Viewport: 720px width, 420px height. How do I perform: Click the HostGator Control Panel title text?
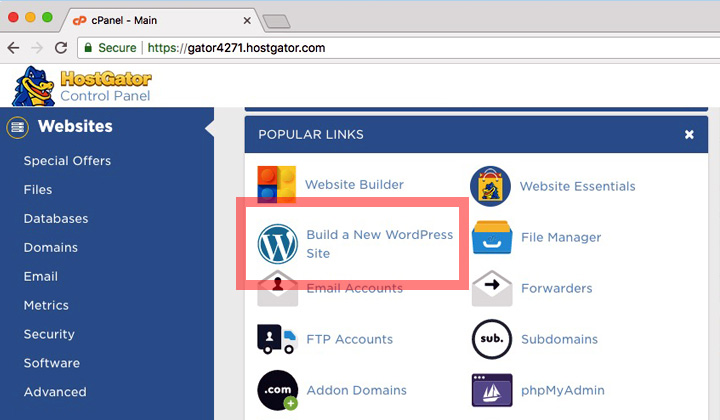pos(106,87)
